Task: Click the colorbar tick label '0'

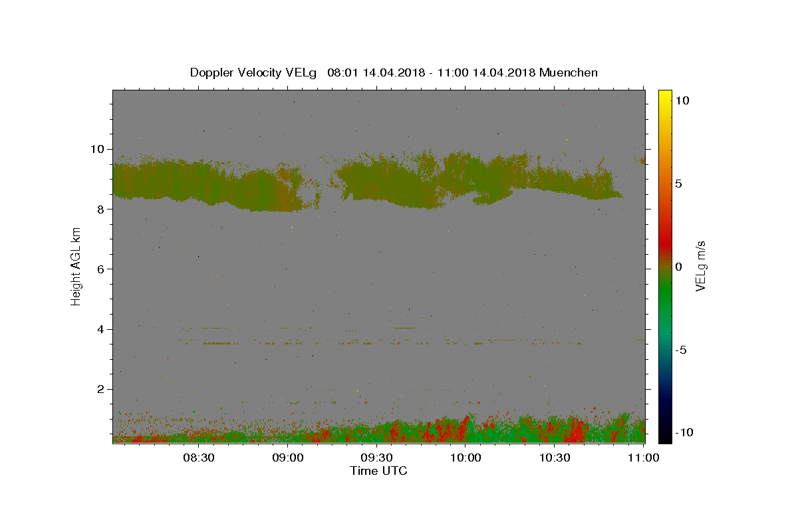Action: click(x=680, y=267)
